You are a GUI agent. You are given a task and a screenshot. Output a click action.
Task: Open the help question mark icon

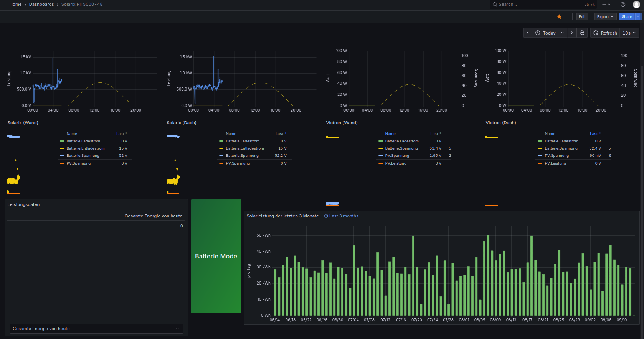(623, 4)
